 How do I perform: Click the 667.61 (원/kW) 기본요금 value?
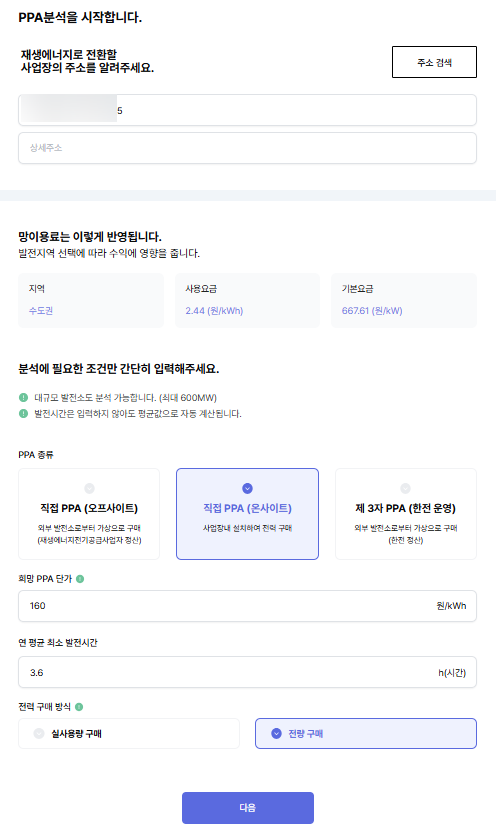tap(372, 311)
